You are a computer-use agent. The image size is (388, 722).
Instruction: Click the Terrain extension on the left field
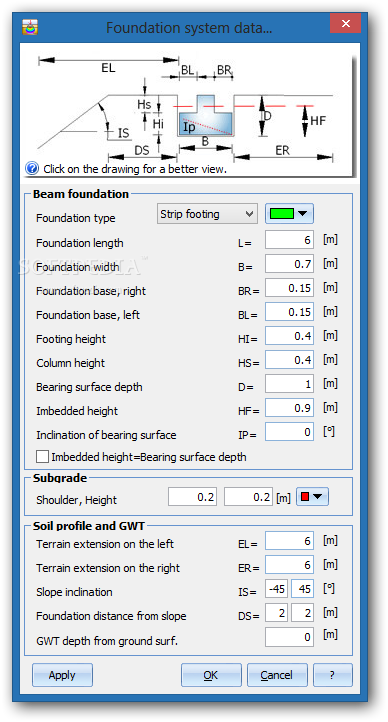click(x=289, y=541)
